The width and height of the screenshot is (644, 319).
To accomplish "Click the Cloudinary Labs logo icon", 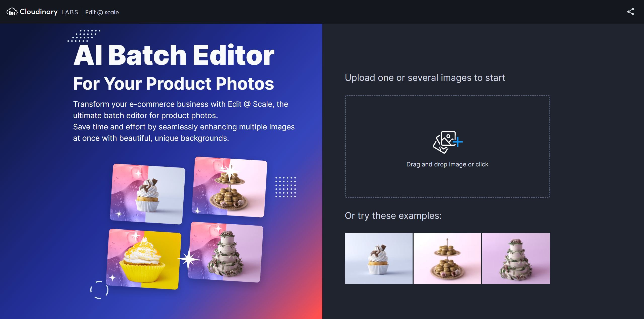I will coord(12,12).
